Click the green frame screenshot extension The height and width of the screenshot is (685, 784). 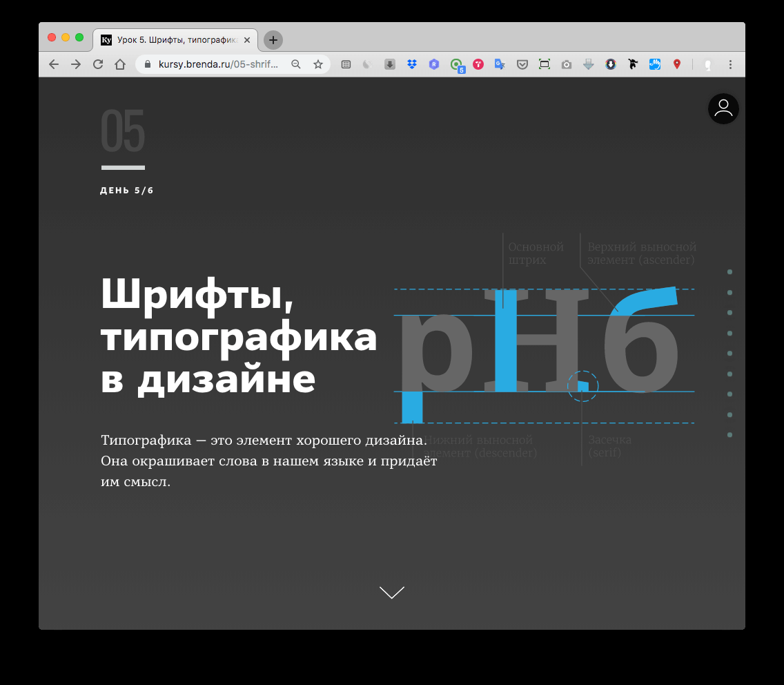pos(545,64)
